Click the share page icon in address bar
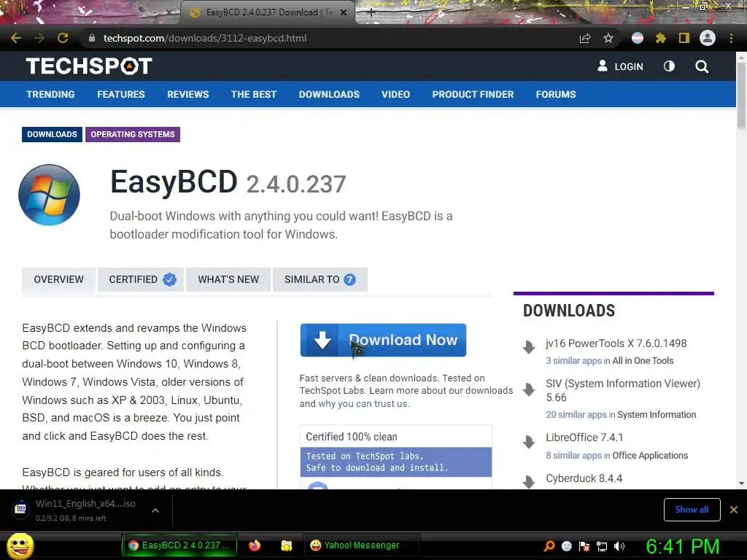The width and height of the screenshot is (747, 560). pos(585,38)
